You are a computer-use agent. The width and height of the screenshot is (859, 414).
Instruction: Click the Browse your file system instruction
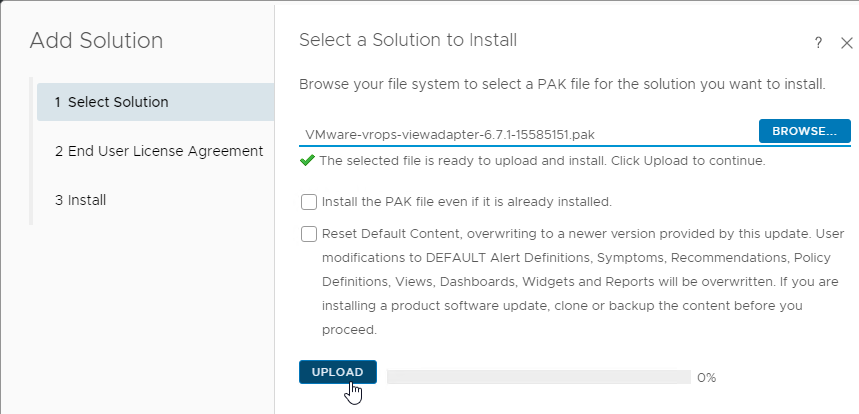pos(562,85)
